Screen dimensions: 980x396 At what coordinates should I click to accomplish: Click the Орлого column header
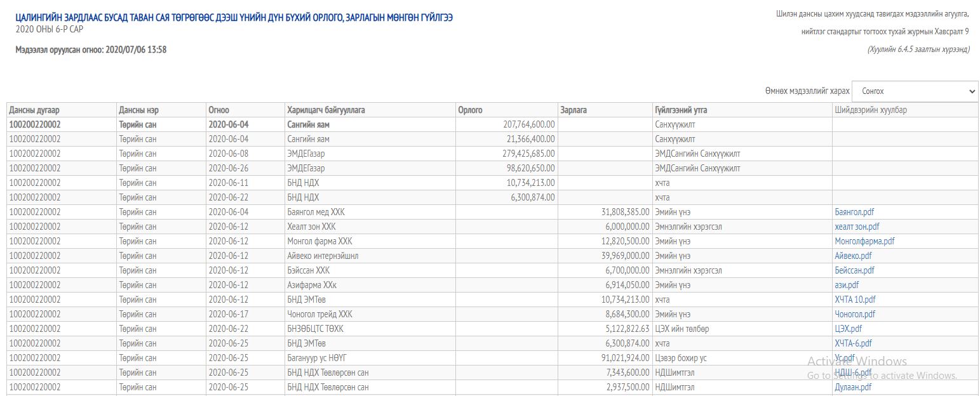pos(470,110)
